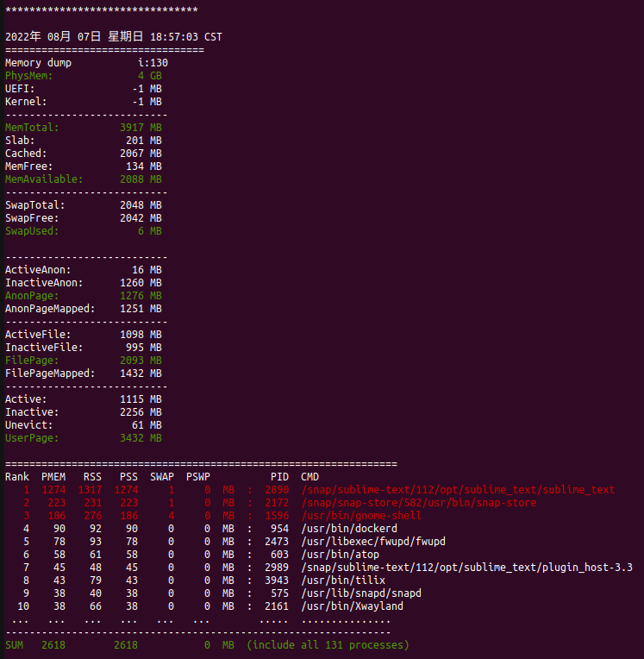Select the '2256 MB' Inactive value
Image resolution: width=644 pixels, height=659 pixels.
click(141, 412)
